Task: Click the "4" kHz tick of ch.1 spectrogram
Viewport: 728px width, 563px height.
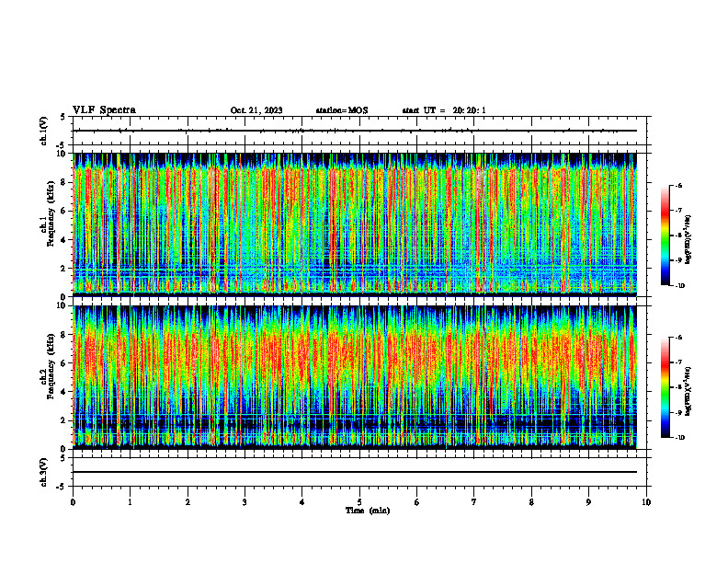Action: click(x=64, y=240)
